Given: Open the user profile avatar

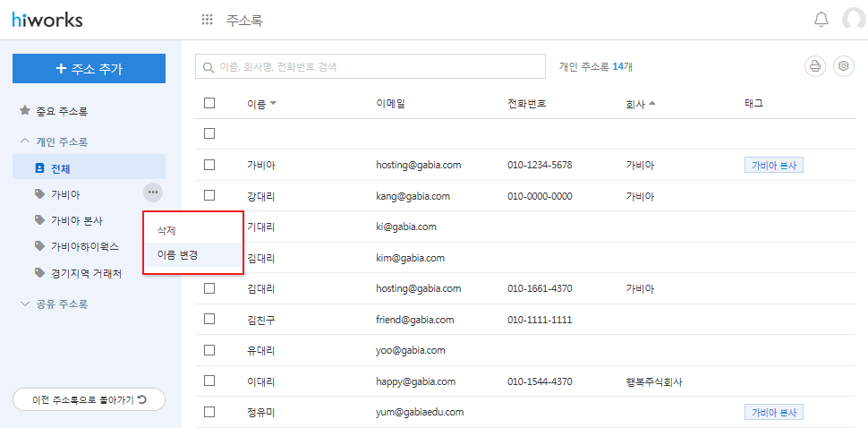Looking at the screenshot, I should (855, 20).
